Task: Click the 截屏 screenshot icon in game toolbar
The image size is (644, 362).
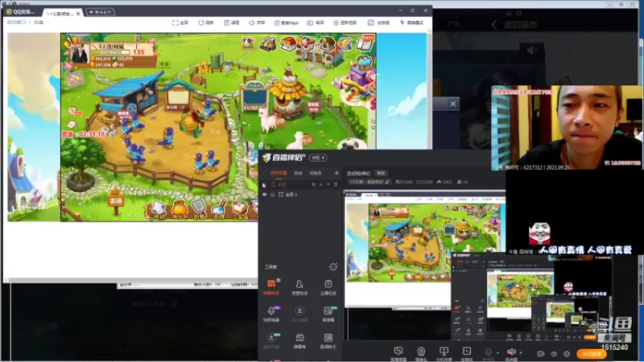Action: point(316,23)
